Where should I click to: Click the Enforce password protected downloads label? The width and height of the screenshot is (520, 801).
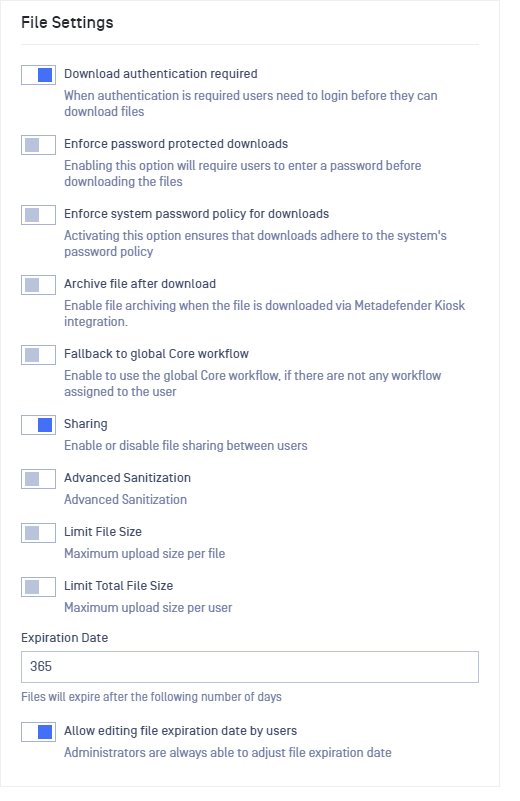(176, 144)
